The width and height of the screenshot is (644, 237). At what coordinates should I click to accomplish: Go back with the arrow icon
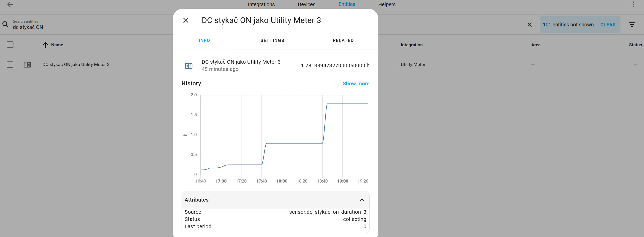point(10,4)
